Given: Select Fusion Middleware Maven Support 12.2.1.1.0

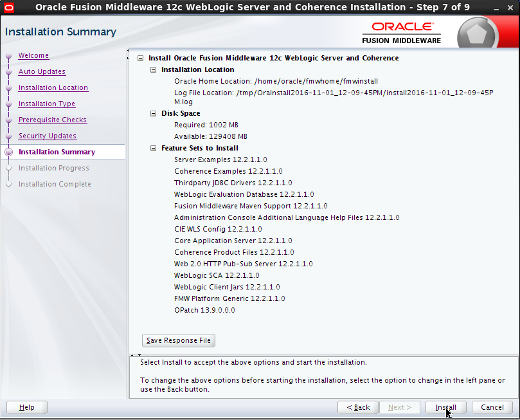Looking at the screenshot, I should pos(251,206).
